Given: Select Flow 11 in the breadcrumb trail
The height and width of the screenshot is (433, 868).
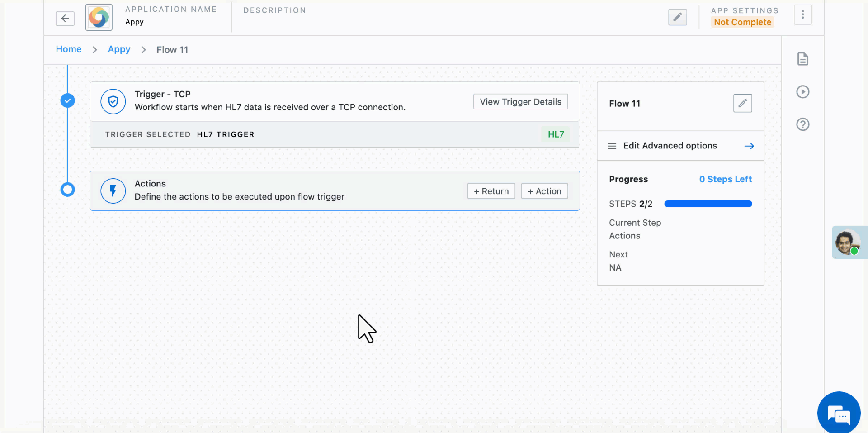Looking at the screenshot, I should (172, 50).
